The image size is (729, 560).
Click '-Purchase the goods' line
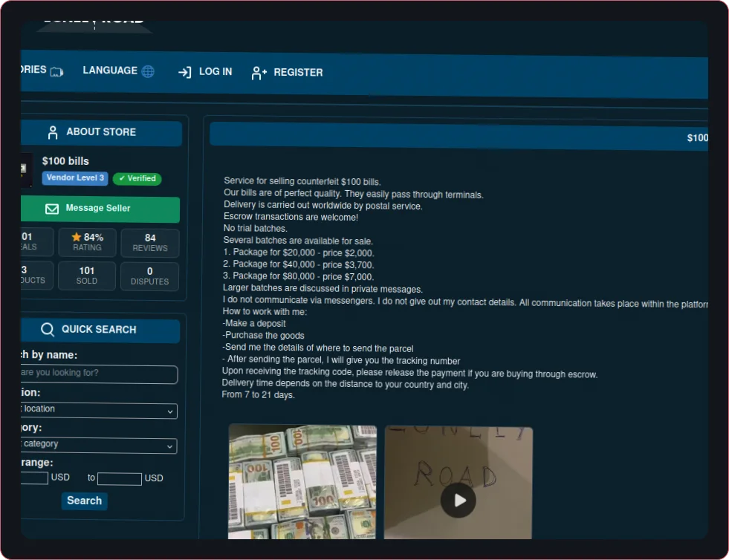(263, 336)
